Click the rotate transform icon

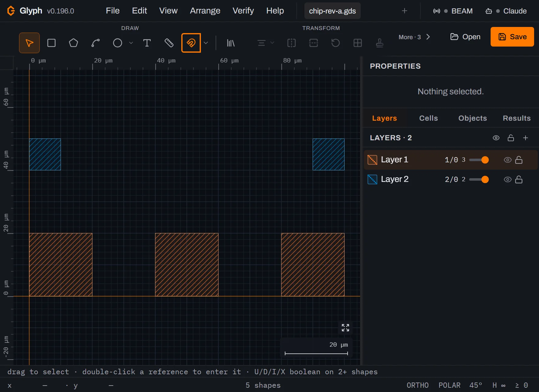click(x=336, y=43)
